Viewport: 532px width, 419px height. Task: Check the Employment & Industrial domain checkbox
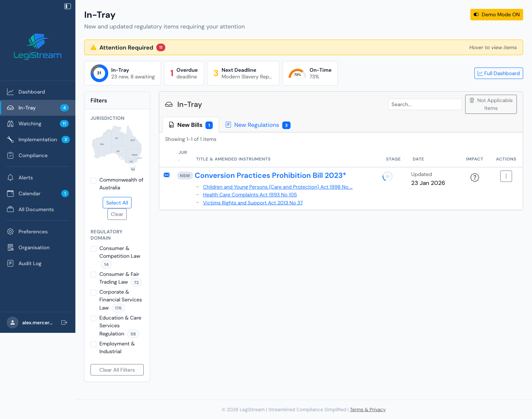coord(93,344)
